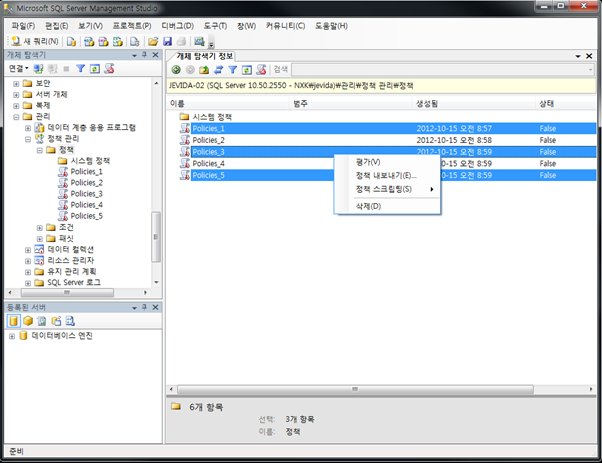Click the Open File folder icon

coord(153,41)
